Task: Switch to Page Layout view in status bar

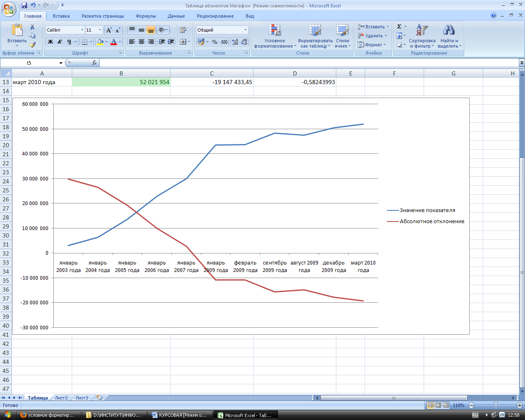Action: [438, 405]
